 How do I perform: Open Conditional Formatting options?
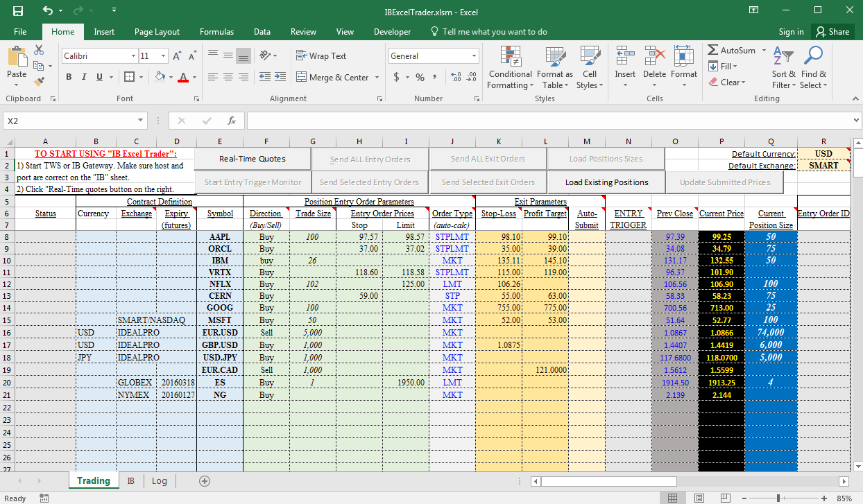coord(510,67)
